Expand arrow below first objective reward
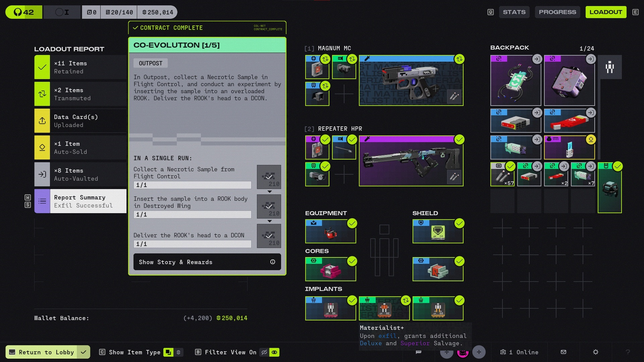The height and width of the screenshot is (362, 644). tap(269, 192)
